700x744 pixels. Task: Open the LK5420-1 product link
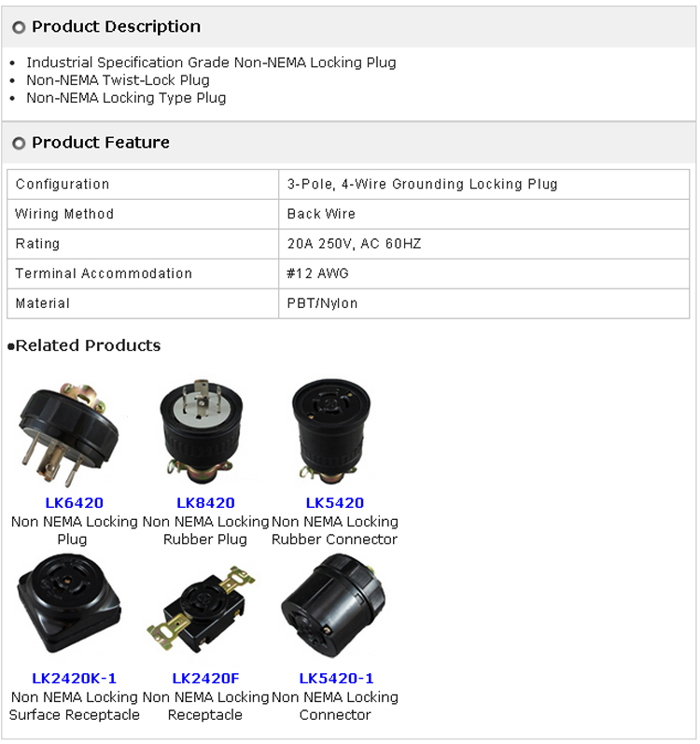click(x=336, y=678)
